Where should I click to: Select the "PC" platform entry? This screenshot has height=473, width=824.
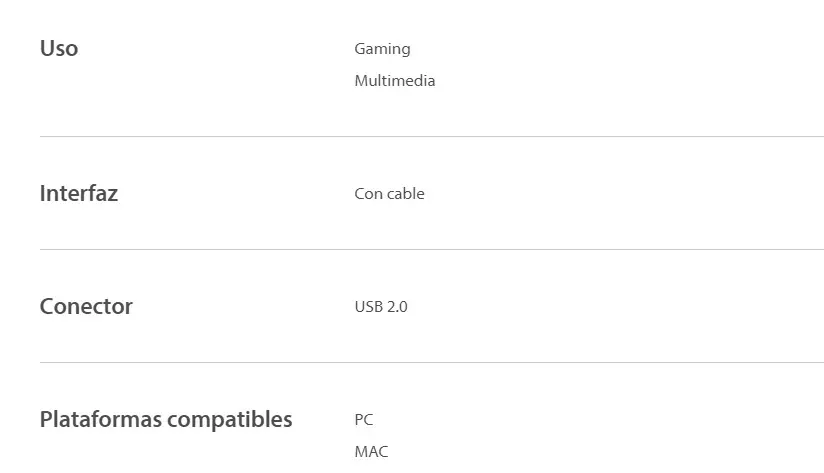(364, 420)
